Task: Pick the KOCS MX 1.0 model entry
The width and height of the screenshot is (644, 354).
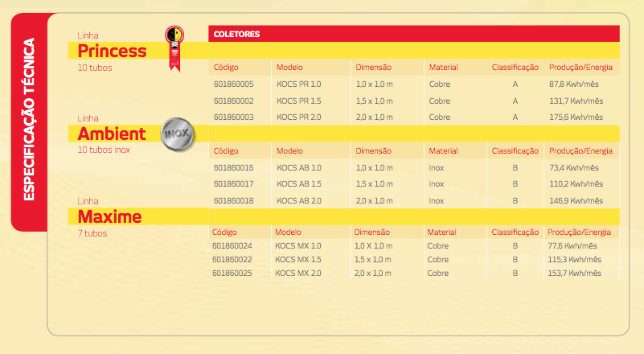Action: click(x=297, y=245)
